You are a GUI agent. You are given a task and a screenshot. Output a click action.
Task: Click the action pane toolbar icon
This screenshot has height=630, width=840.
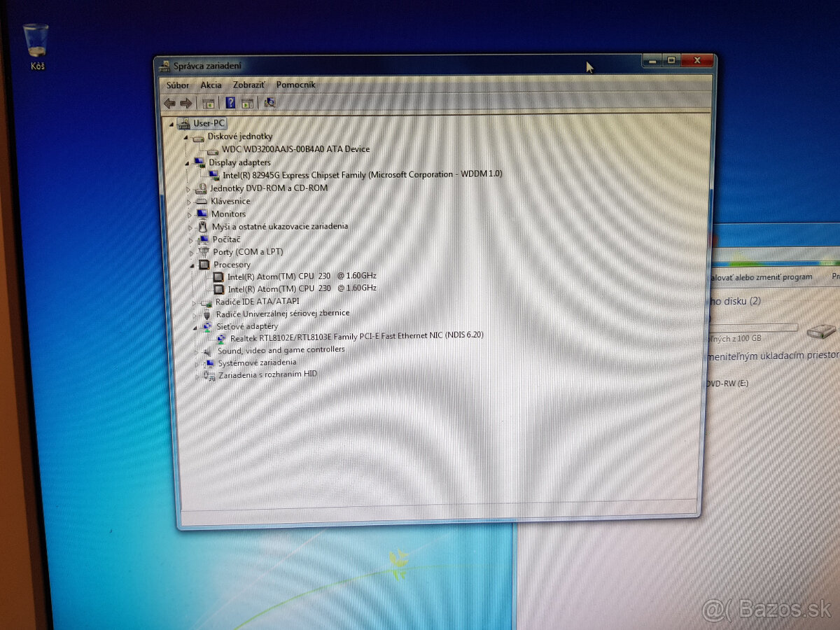pos(247,104)
